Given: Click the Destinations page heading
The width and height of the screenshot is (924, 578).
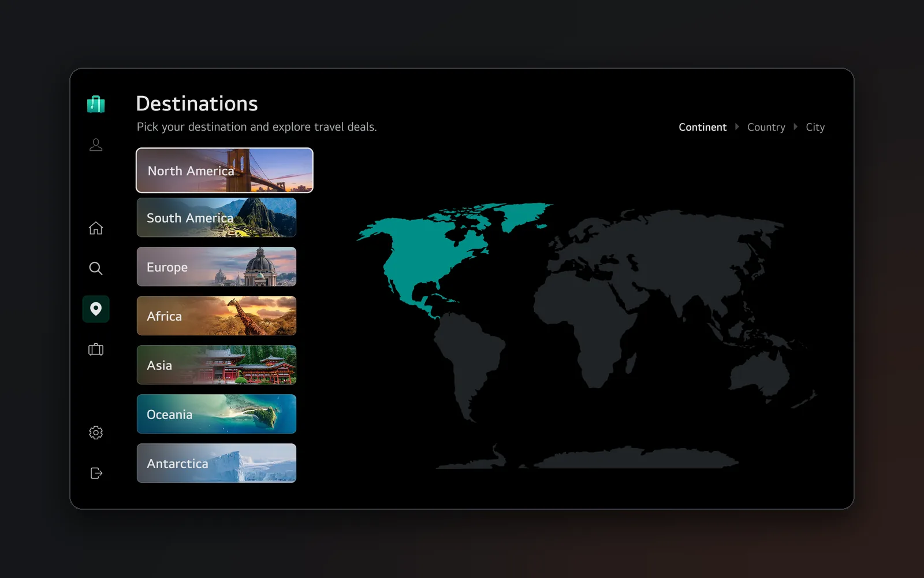Looking at the screenshot, I should (197, 104).
